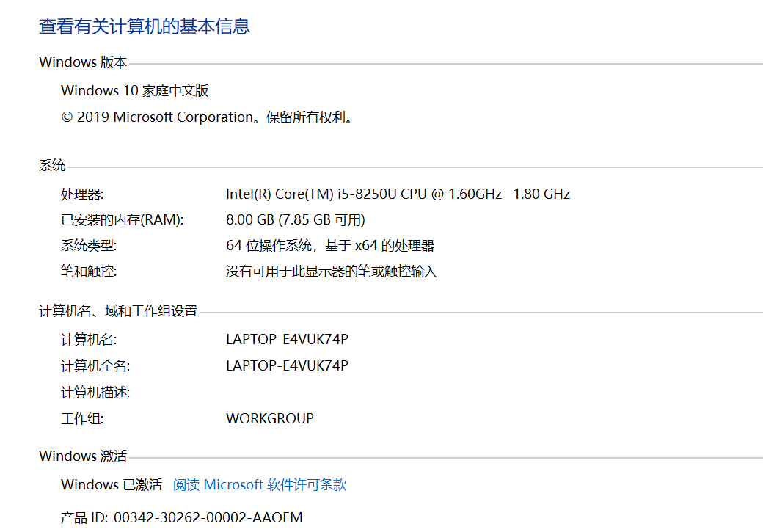Select the Intel(R) Core(TM) i5-8250U CPU value
The height and width of the screenshot is (532, 763).
pos(398,194)
